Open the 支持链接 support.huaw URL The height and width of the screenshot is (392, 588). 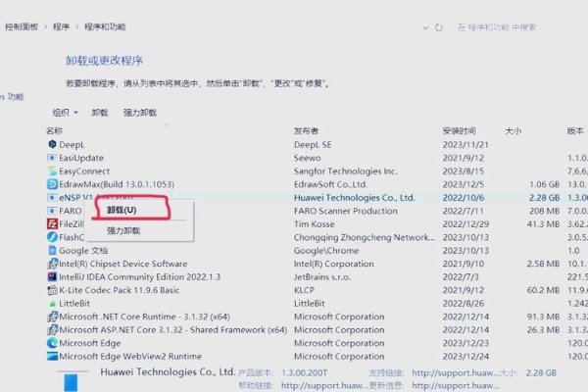[456, 372]
